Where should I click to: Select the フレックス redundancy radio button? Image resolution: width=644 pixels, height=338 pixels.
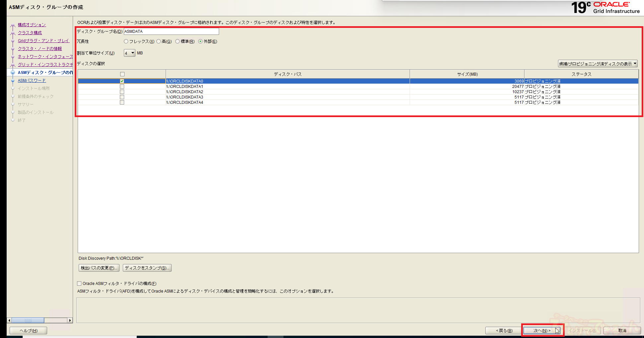[126, 41]
